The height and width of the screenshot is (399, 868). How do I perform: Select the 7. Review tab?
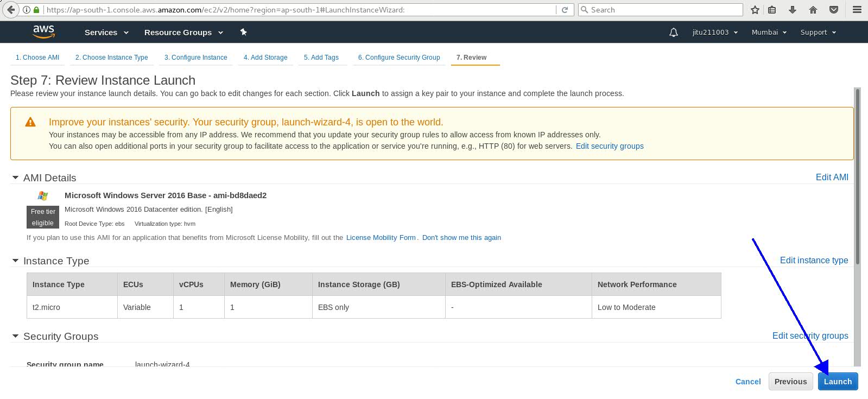pos(471,58)
